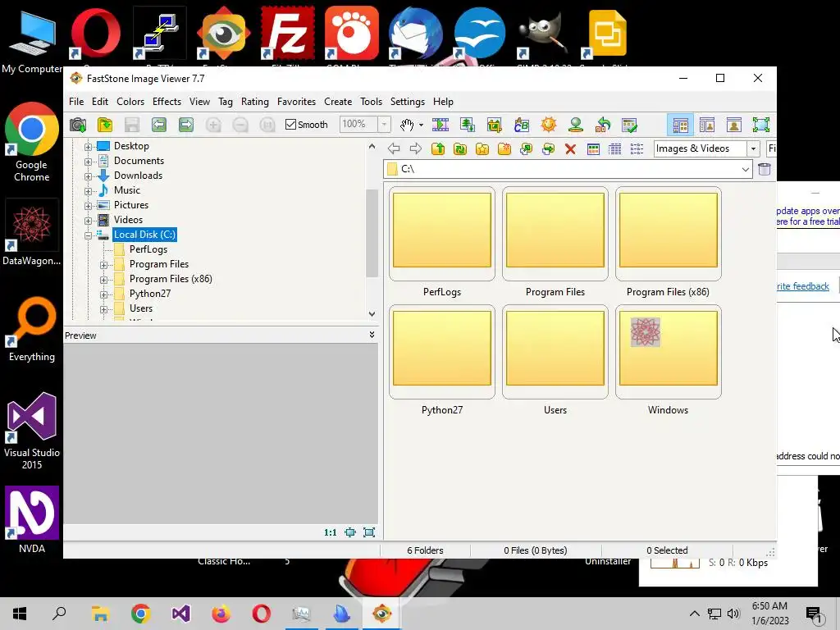840x630 pixels.
Task: Open the Draw Board text icon
Action: 521,125
